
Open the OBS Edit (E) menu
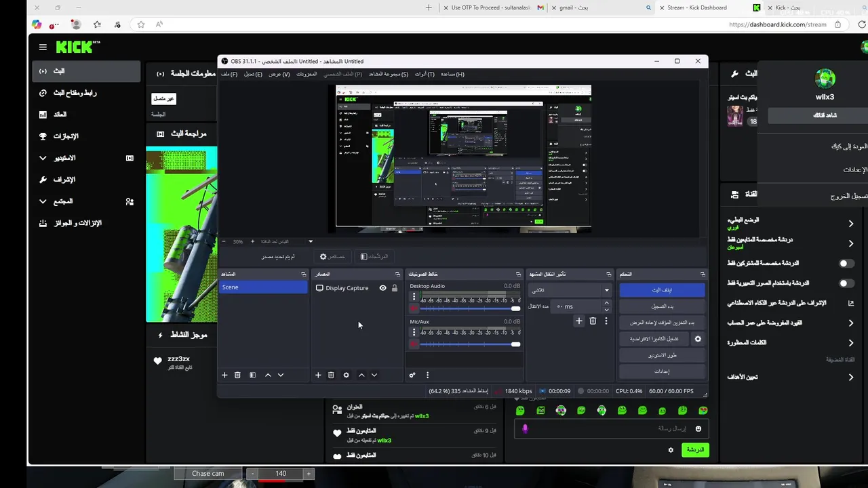pos(253,74)
